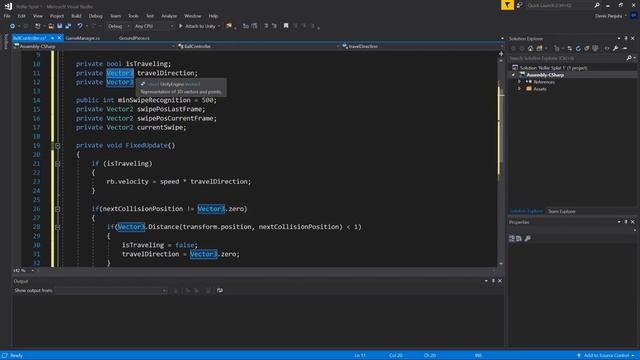Click the yellow notifications flag icon
Image resolution: width=640 pixels, height=360 pixels.
[x=507, y=5]
